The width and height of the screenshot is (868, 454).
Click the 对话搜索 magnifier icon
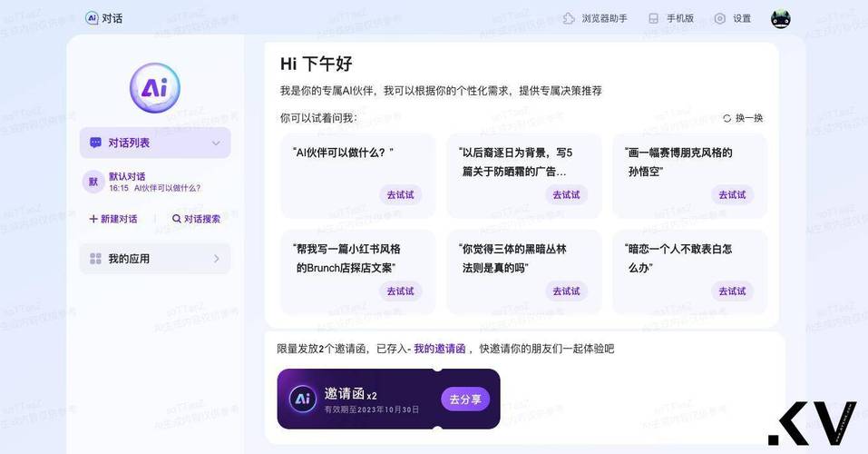177,219
